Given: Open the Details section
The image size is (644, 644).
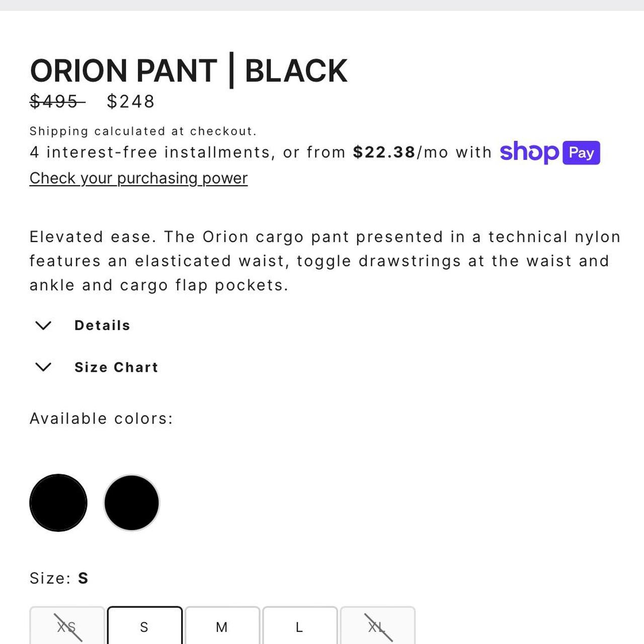Looking at the screenshot, I should [102, 325].
